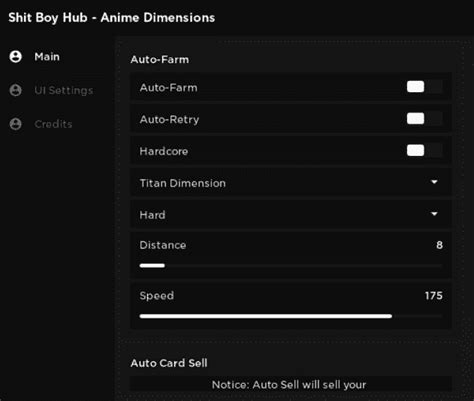Viewport: 474px width, 401px height.
Task: Click the Auto Sell notice text
Action: point(289,385)
